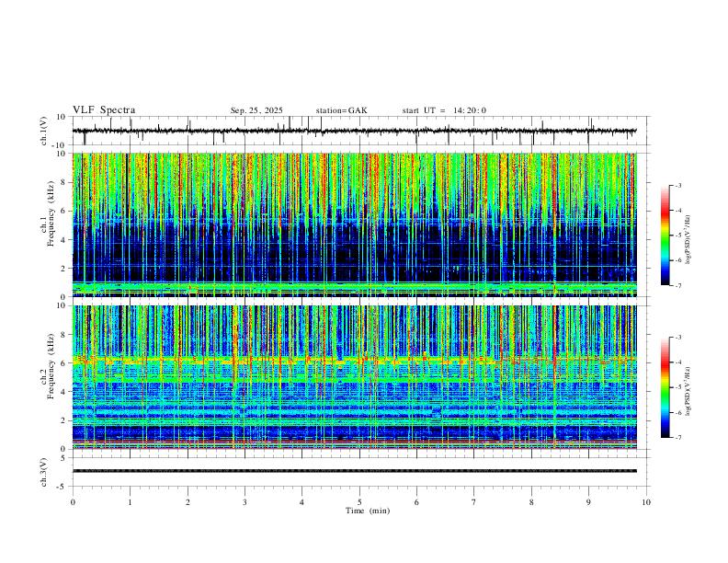Image resolution: width=728 pixels, height=563 pixels.
Task: Click the "ch.1(V)" waveform axis label
Action: (44, 131)
